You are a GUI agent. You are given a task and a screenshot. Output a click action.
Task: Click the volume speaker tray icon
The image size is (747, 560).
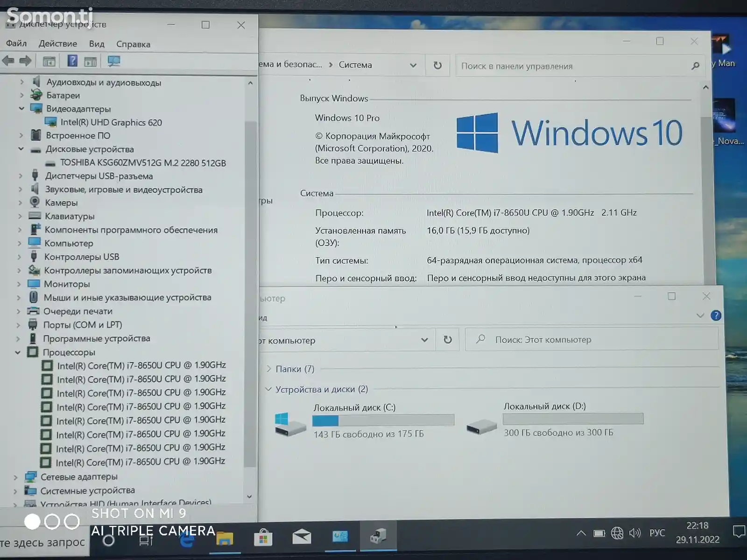click(635, 533)
